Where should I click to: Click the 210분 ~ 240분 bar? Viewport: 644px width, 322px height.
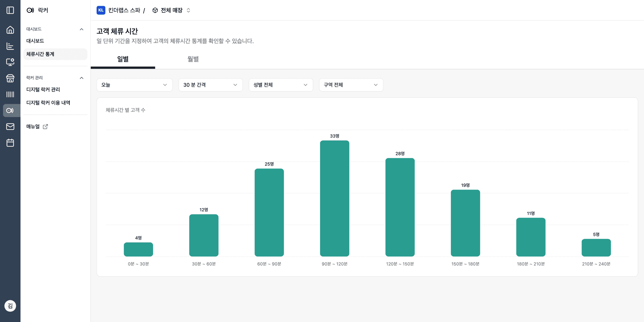tap(596, 248)
